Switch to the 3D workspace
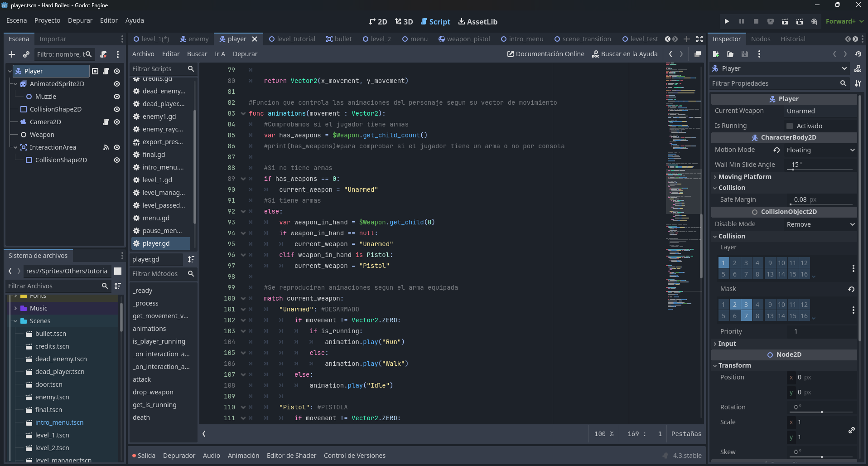The width and height of the screenshot is (868, 466). point(404,21)
